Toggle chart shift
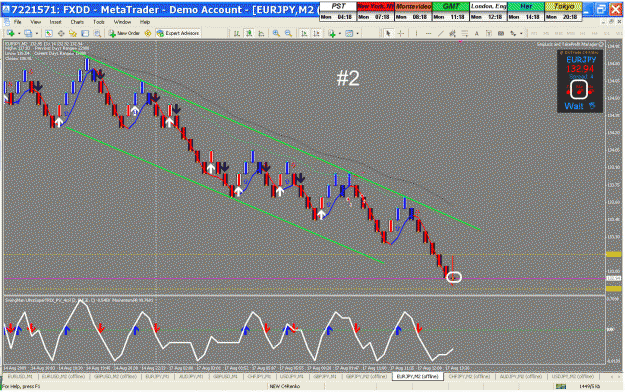The width and height of the screenshot is (625, 392). (316, 33)
